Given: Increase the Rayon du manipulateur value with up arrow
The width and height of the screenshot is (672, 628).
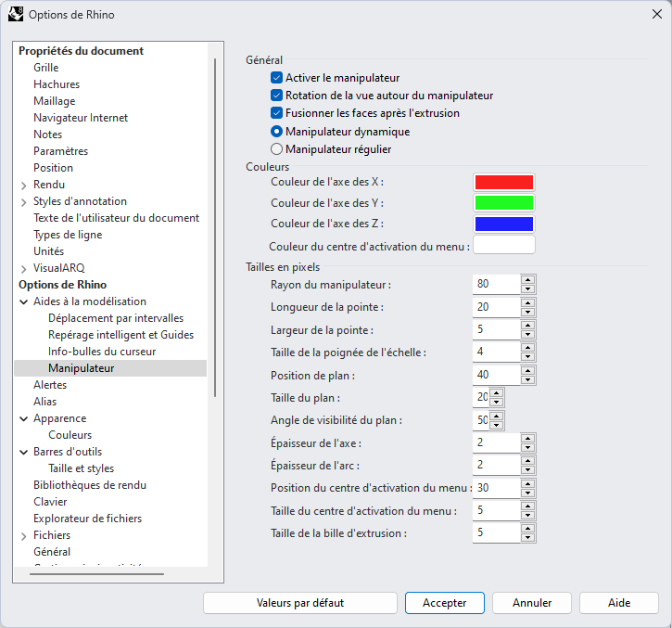Looking at the screenshot, I should coord(527,279).
